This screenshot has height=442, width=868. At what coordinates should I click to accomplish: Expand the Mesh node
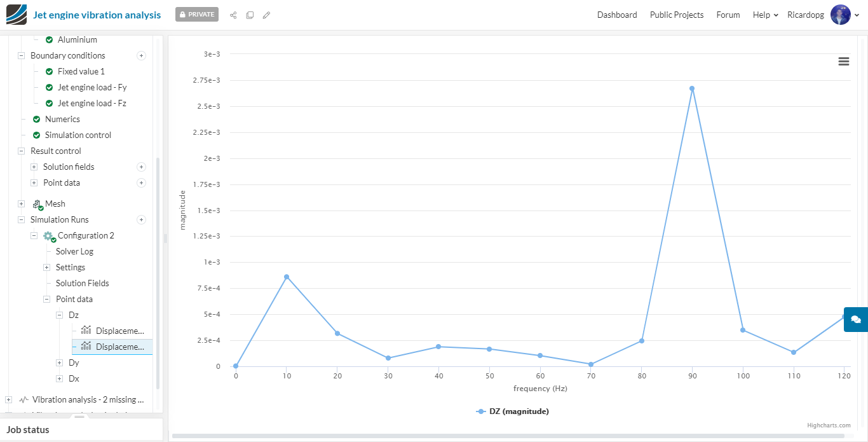[21, 204]
